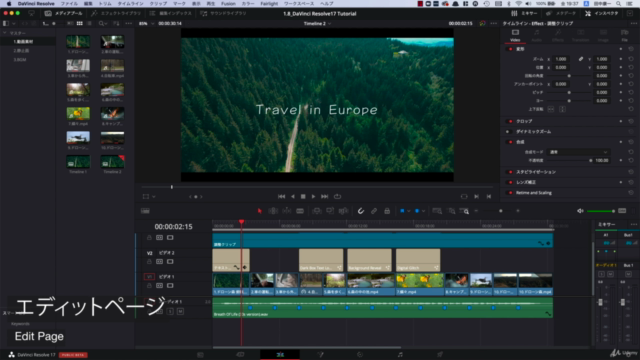Viewport: 640px width, 360px height.
Task: Open the Timeline 1 thumbnail
Action: tap(78, 162)
